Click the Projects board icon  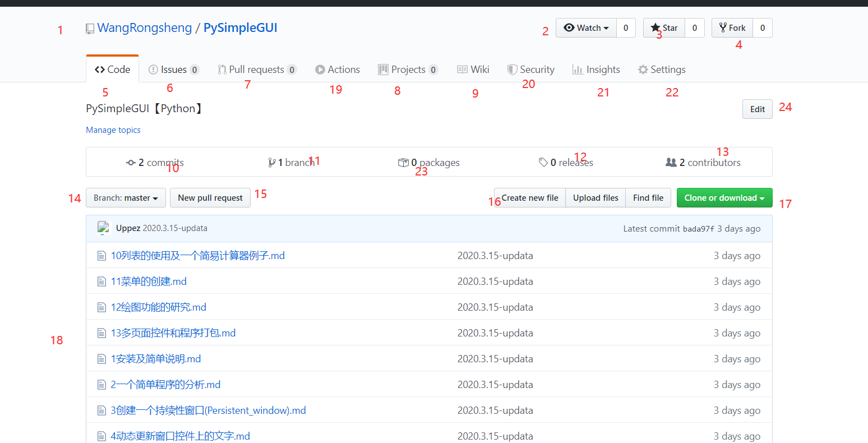[x=383, y=70]
